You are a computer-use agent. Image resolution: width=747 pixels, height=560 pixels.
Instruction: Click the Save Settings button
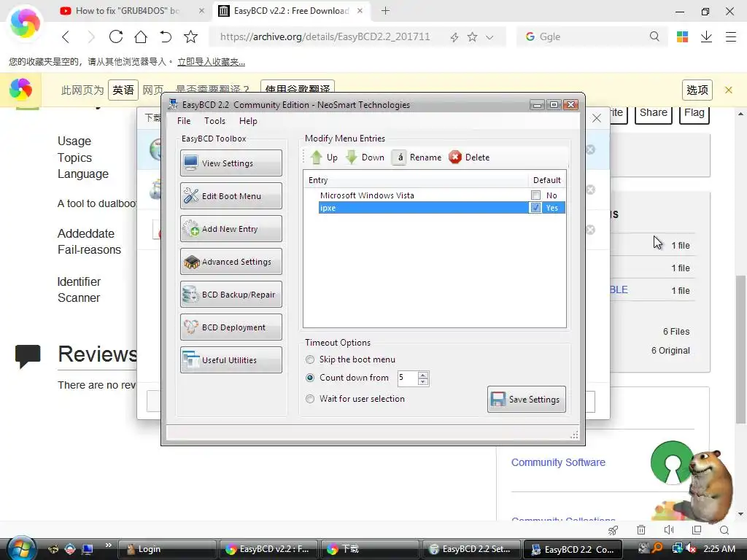527,399
